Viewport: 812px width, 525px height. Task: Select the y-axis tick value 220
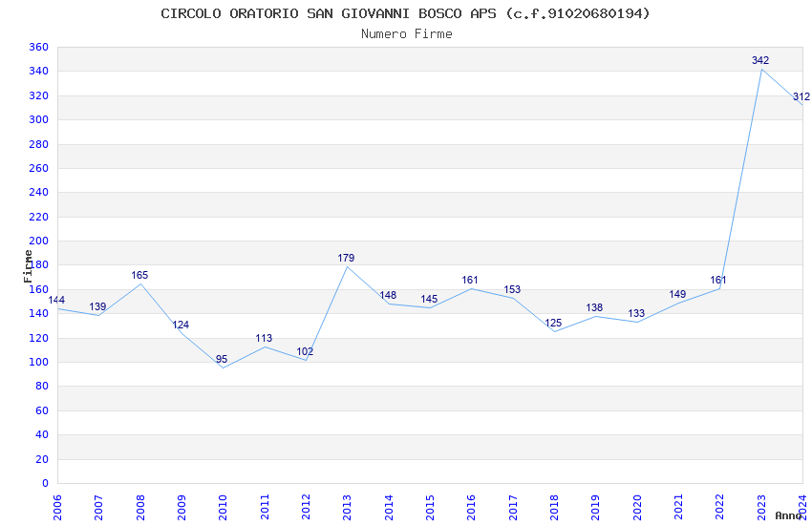pos(39,217)
